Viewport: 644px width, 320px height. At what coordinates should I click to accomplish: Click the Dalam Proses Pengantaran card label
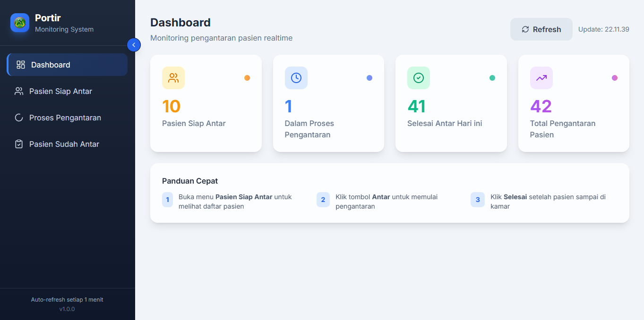[309, 129]
